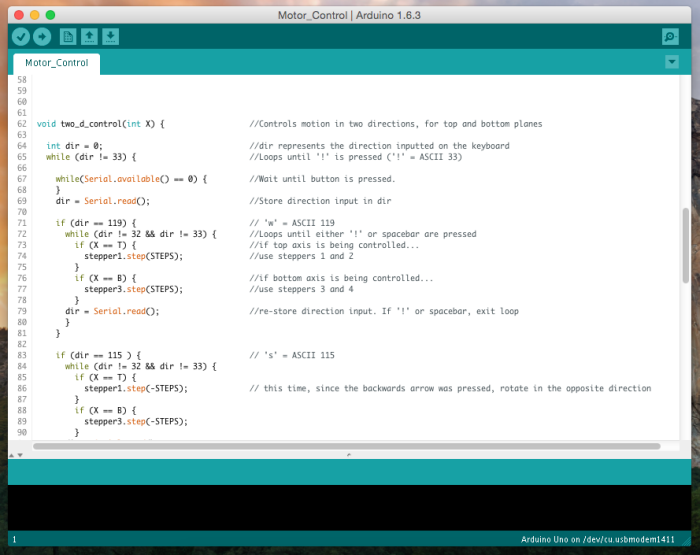700x555 pixels.
Task: Click comment '//Store direction input in dir'
Action: click(x=320, y=201)
